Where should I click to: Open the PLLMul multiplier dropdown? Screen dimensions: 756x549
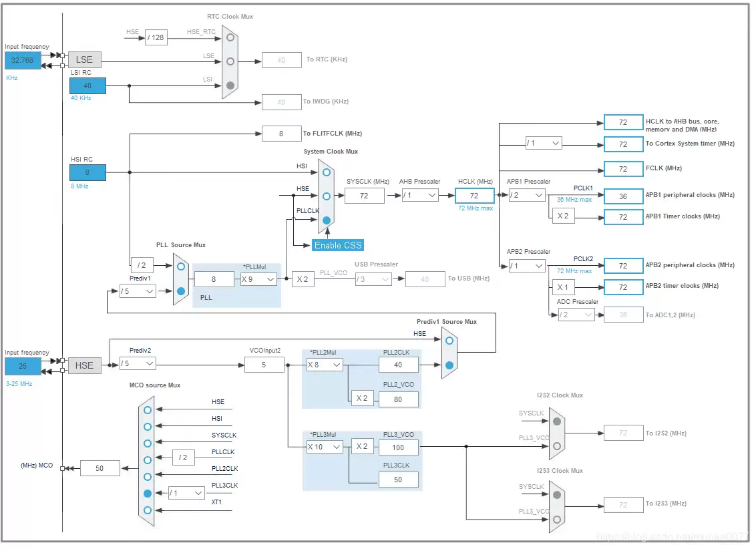[258, 279]
